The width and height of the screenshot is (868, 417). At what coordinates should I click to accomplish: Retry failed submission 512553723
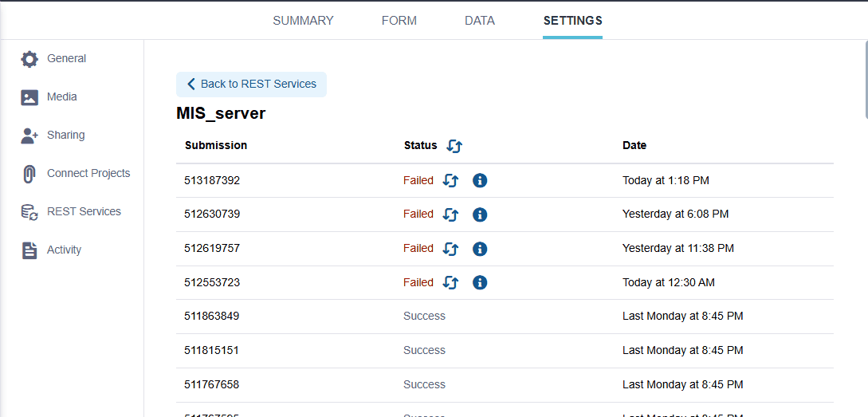tap(451, 282)
